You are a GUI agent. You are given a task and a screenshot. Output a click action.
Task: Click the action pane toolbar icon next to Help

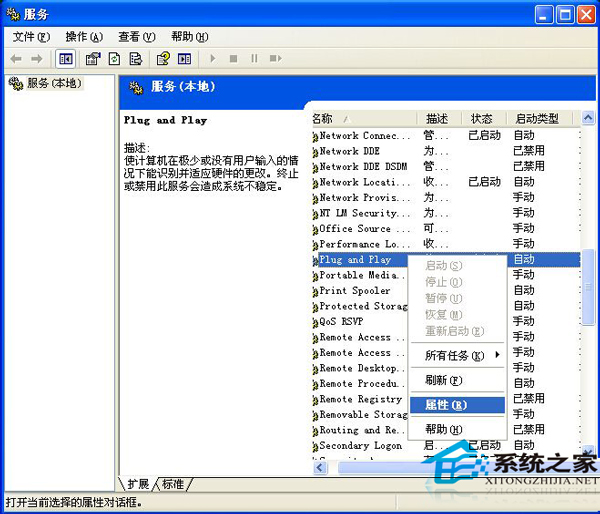pyautogui.click(x=184, y=59)
